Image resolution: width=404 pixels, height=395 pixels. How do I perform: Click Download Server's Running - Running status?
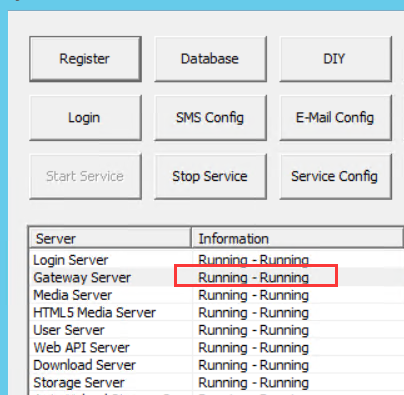pos(253,365)
